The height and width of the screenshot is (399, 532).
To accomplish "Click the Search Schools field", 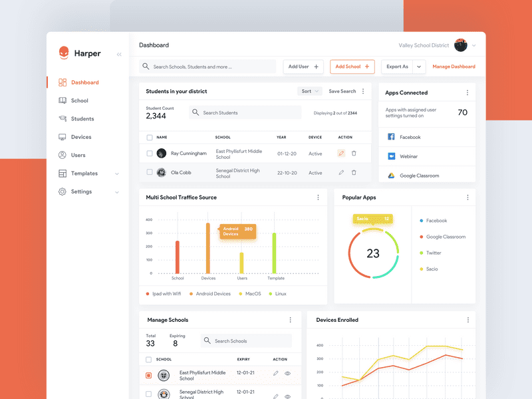I will 246,340.
